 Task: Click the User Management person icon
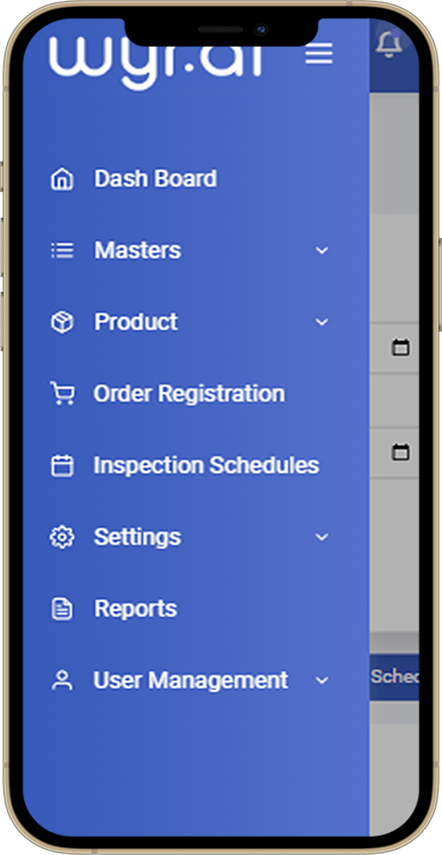pos(62,681)
